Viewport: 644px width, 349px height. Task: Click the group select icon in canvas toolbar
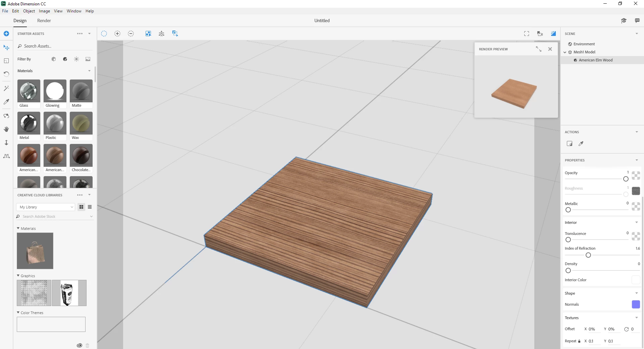coord(175,34)
